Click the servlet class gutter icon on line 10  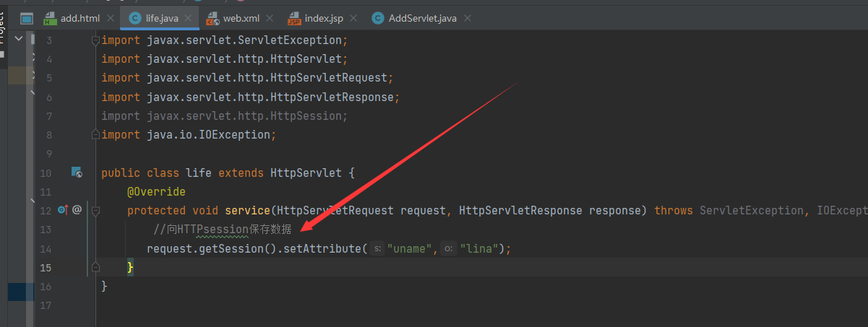tap(76, 173)
